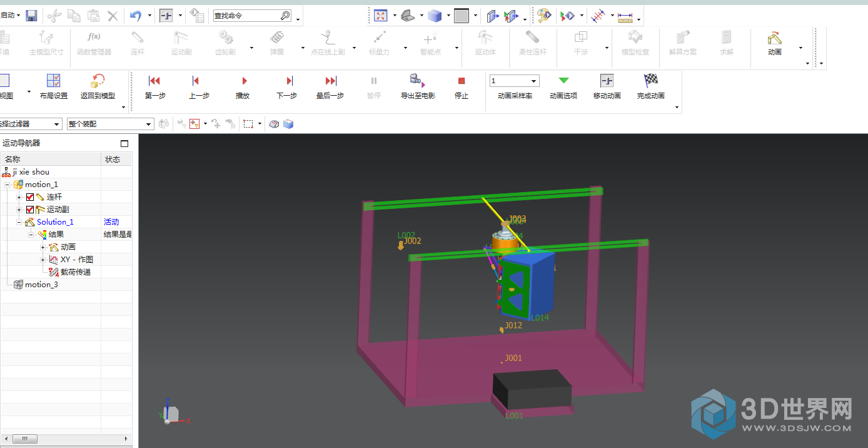This screenshot has height=448, width=868.
Task: Open the undo history dropdown arrow
Action: click(x=149, y=16)
